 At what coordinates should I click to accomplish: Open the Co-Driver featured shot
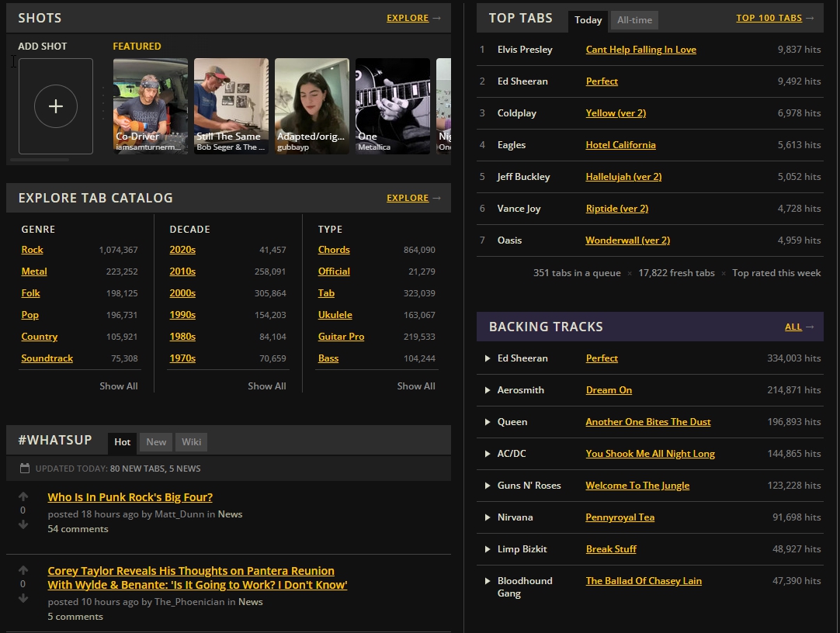(151, 106)
